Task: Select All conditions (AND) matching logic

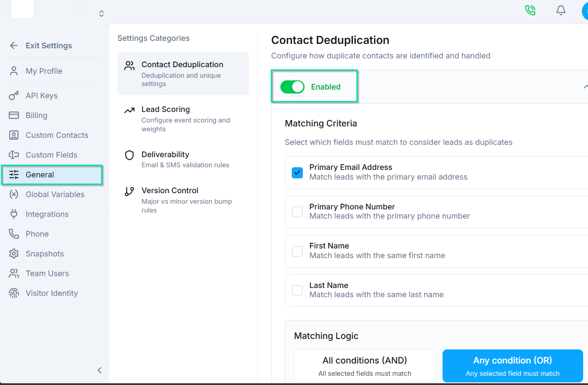Action: point(365,366)
